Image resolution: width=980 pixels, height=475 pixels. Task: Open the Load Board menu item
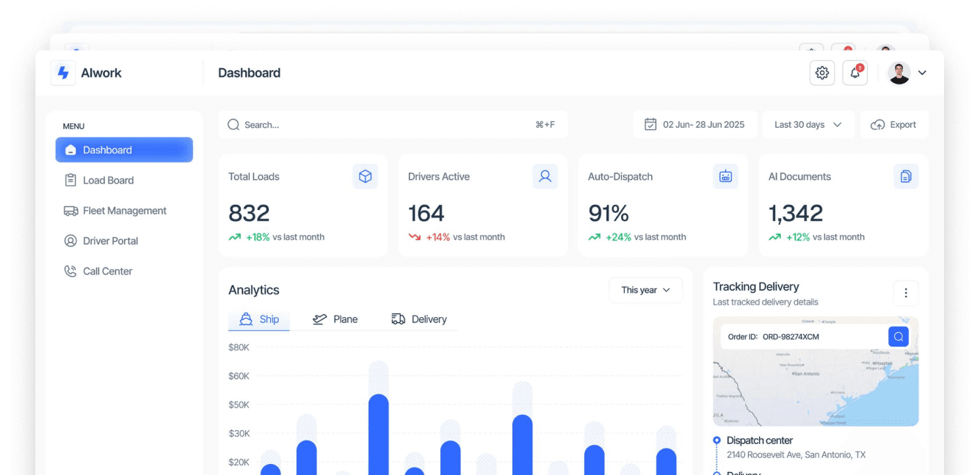(x=110, y=180)
